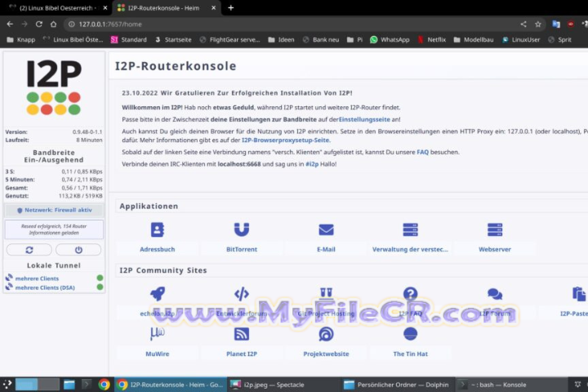Viewport: 588px width, 392px height.
Task: Click the FAQ link in welcome text
Action: coord(423,152)
